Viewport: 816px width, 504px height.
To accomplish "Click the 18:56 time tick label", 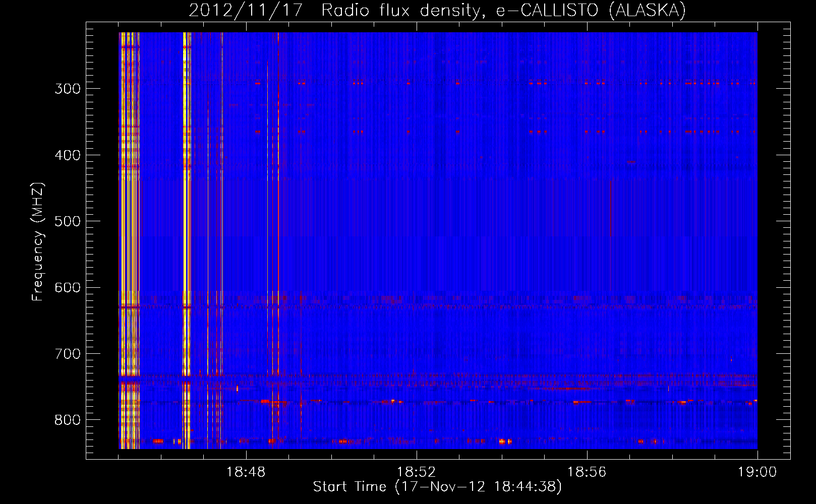I will (587, 472).
